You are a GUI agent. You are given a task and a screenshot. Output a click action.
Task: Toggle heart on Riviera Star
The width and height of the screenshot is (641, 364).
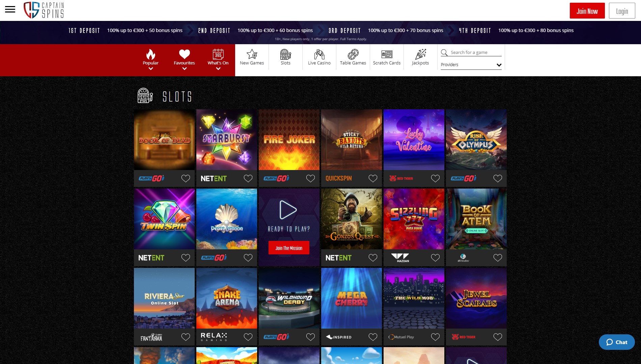click(186, 337)
